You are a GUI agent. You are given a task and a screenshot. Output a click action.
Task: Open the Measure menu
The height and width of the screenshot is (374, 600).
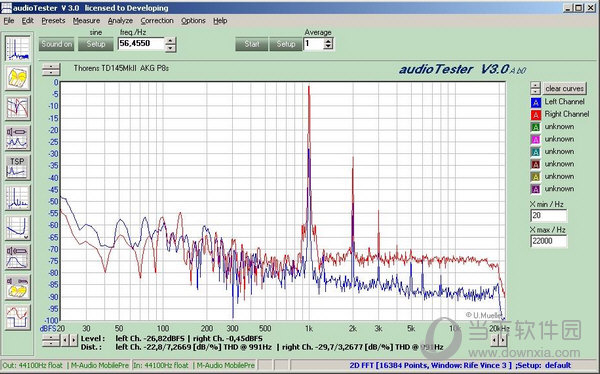(86, 21)
